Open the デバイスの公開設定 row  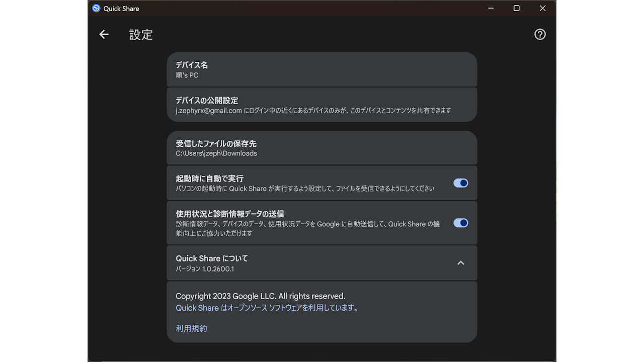[x=322, y=105]
